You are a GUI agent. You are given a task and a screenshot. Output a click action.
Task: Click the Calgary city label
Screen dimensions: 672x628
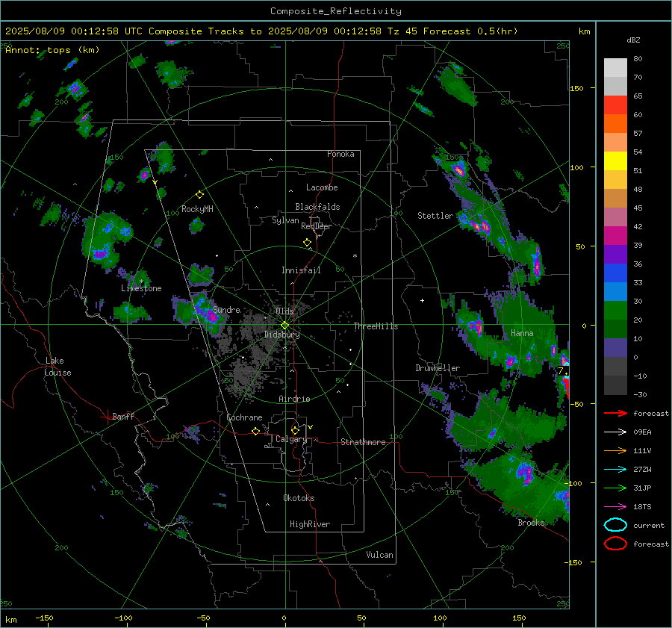[291, 439]
